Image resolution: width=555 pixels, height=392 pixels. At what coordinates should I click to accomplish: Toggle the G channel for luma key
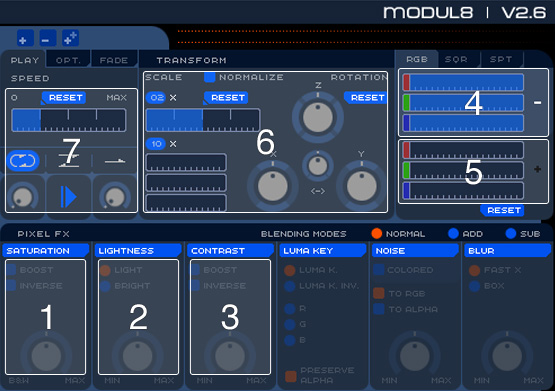click(x=290, y=324)
